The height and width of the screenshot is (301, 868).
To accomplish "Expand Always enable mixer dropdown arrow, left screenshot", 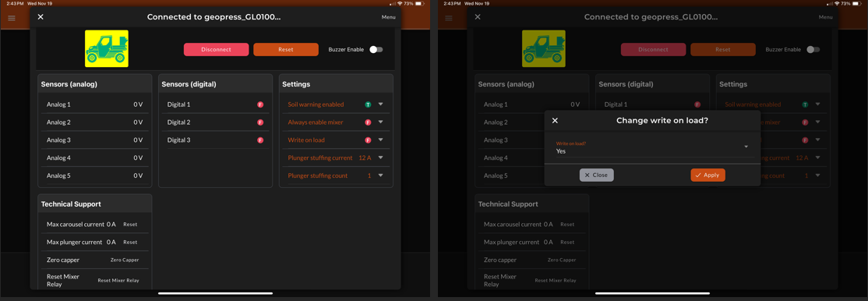I will tap(381, 122).
